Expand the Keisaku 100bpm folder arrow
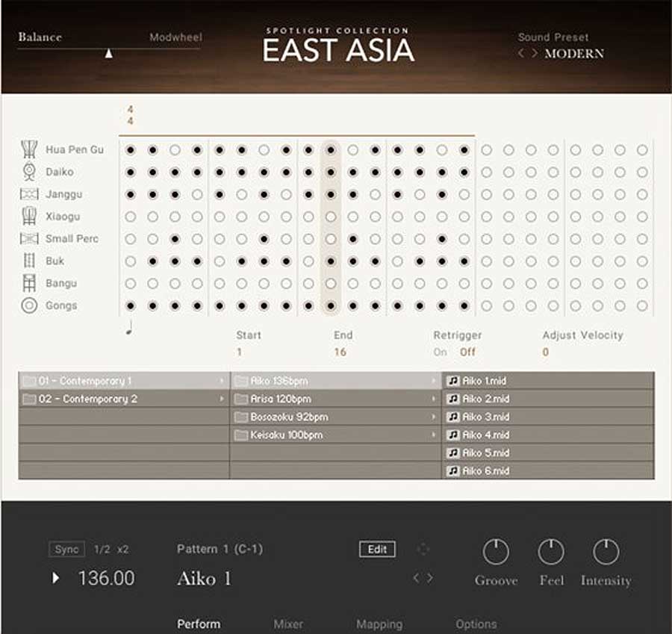Screen dimensions: 672x634 click(433, 435)
